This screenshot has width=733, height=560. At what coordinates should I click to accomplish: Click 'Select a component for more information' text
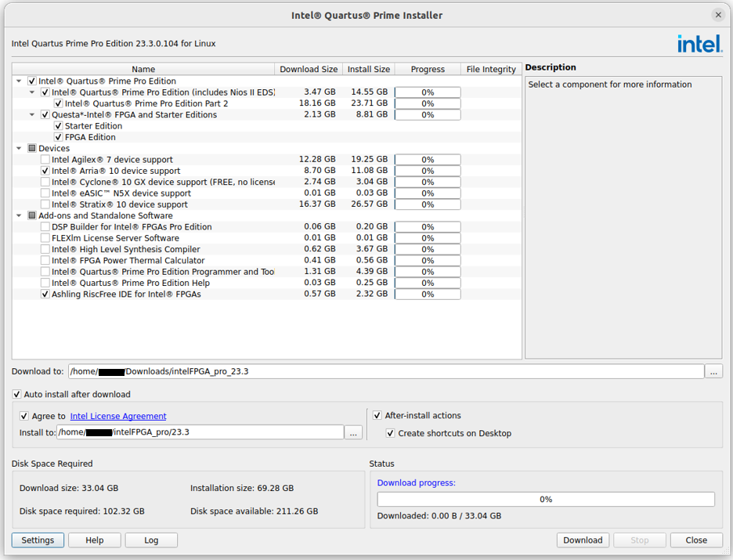[x=610, y=85]
